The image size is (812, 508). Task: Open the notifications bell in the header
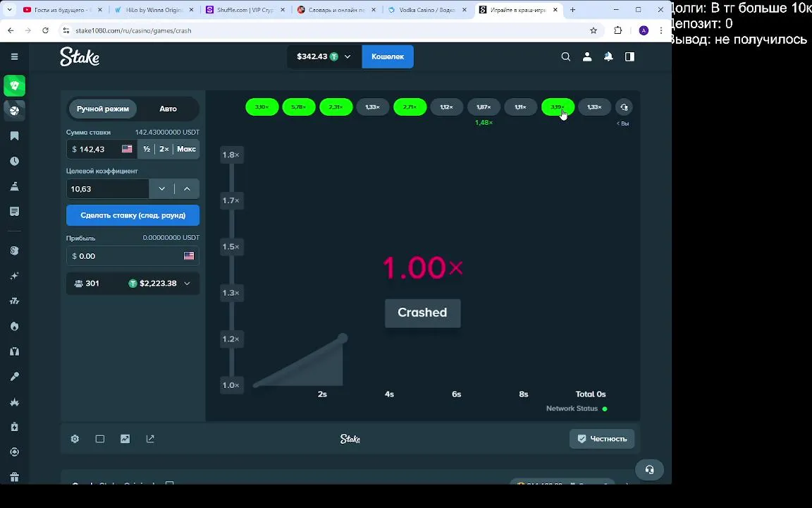[x=608, y=56]
